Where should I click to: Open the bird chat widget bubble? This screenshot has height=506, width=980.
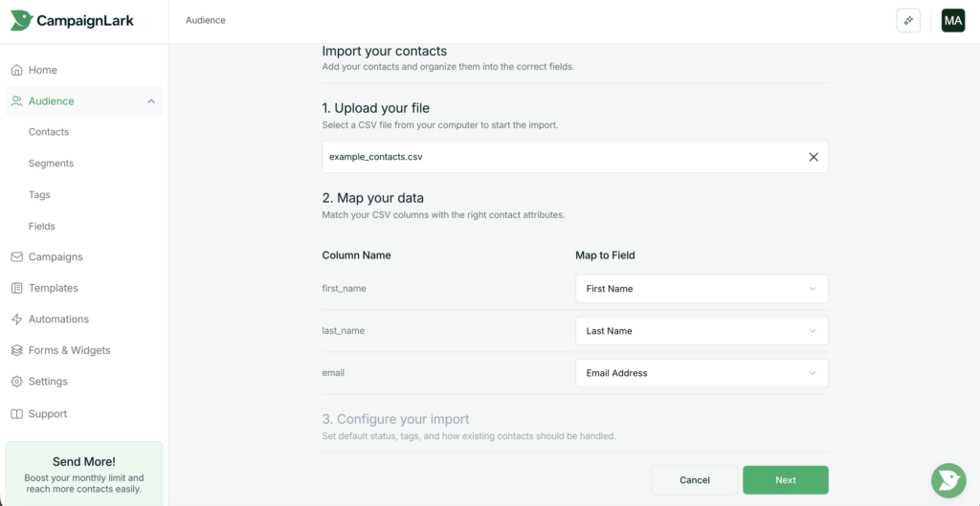(947, 480)
